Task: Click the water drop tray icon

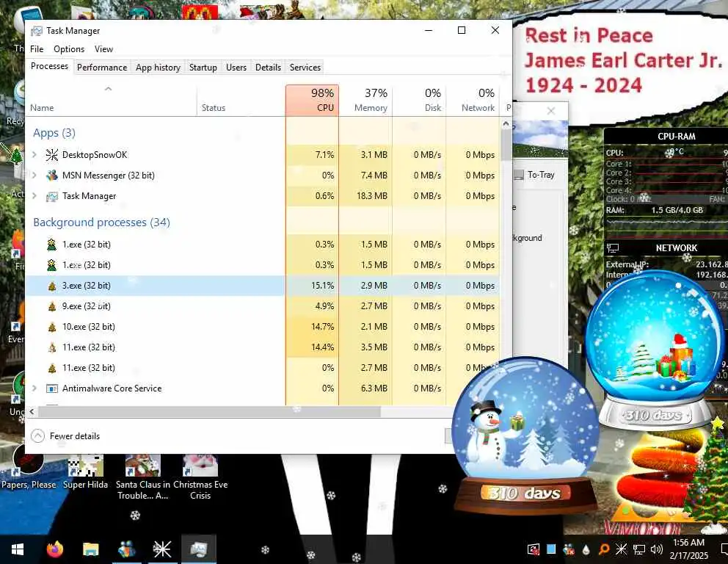Action: (x=586, y=549)
